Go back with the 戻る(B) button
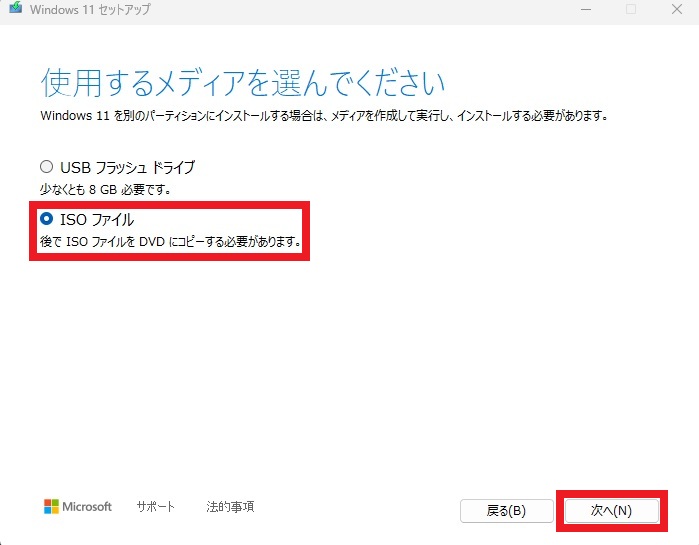 tap(506, 510)
